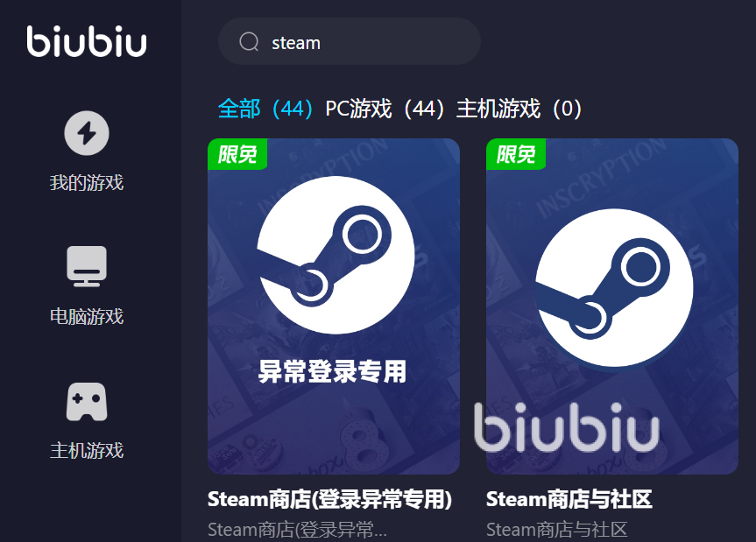Click the biubiu logo in sidebar
Image resolution: width=756 pixels, height=542 pixels.
(x=87, y=41)
